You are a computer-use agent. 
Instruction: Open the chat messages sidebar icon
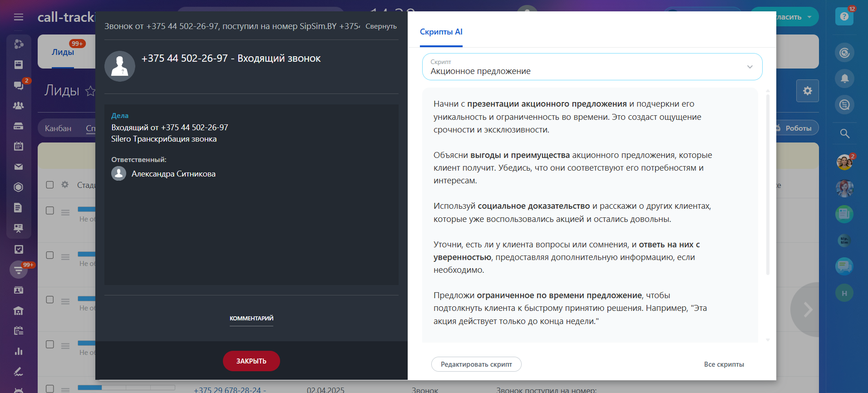(x=19, y=85)
